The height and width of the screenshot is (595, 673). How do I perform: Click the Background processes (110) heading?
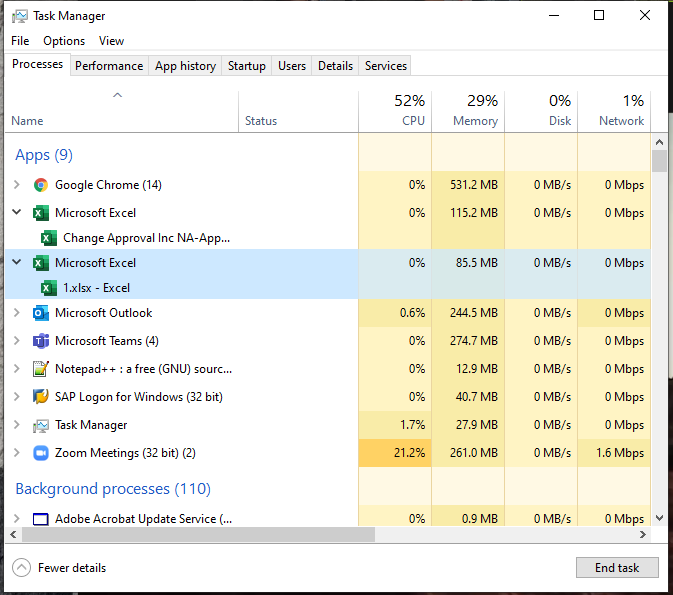point(113,489)
